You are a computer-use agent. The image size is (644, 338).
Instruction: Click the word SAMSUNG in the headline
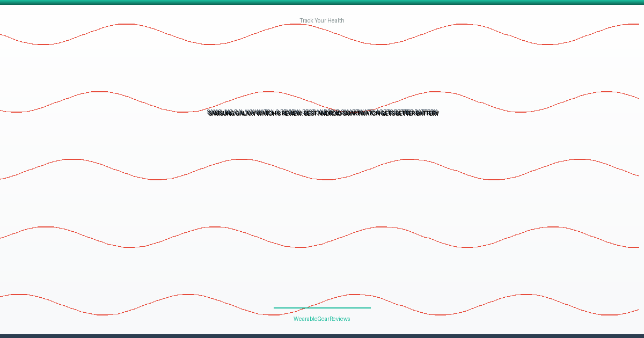coord(221,113)
